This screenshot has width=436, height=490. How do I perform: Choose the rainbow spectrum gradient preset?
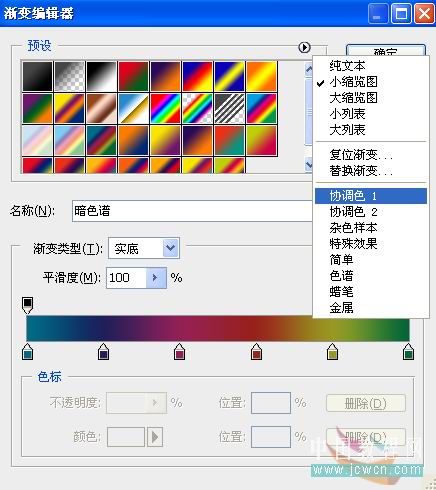166,108
